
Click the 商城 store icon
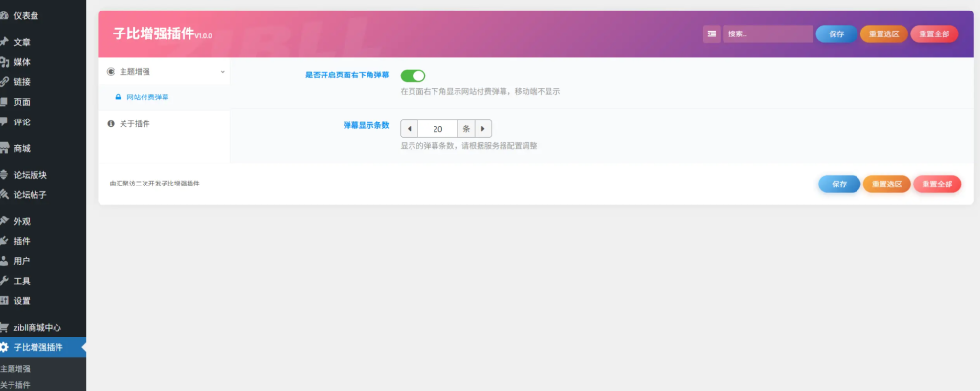pos(5,148)
